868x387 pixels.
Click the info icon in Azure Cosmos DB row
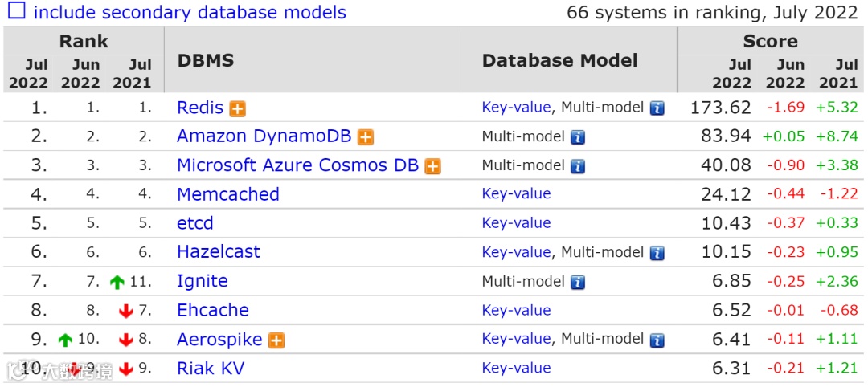click(578, 166)
